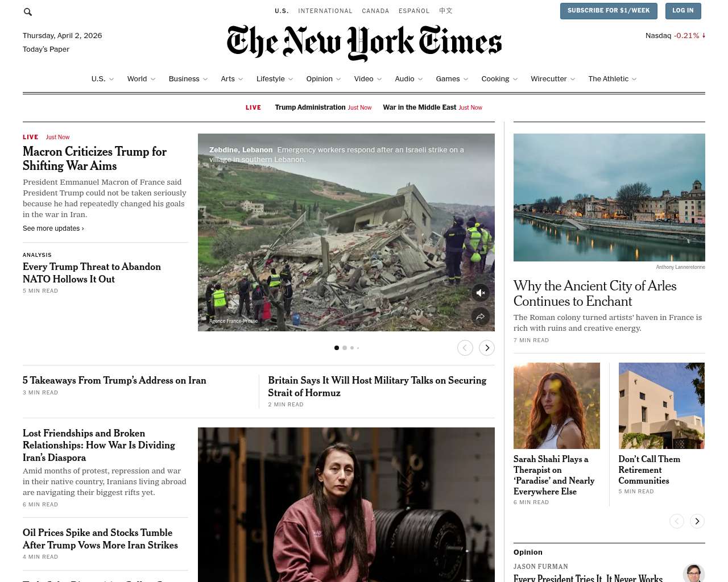Unmute the Lebanon video with speaker icon

point(481,292)
